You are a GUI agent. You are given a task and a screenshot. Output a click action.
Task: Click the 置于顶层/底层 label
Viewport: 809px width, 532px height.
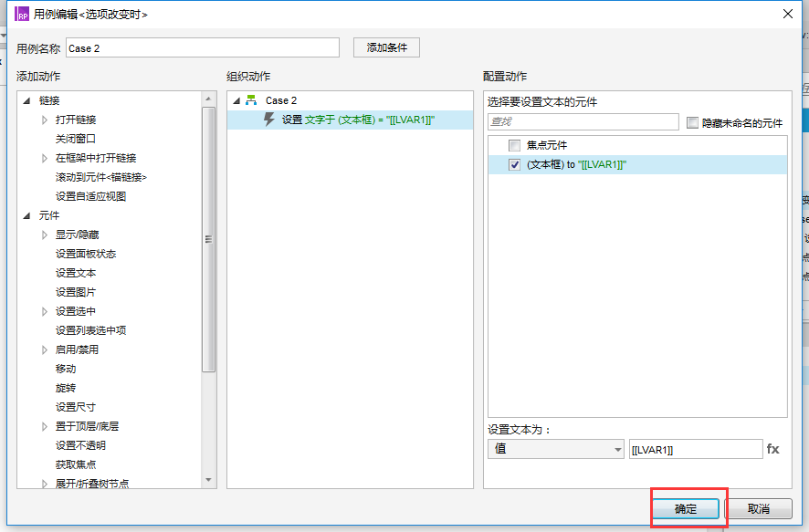(x=87, y=426)
